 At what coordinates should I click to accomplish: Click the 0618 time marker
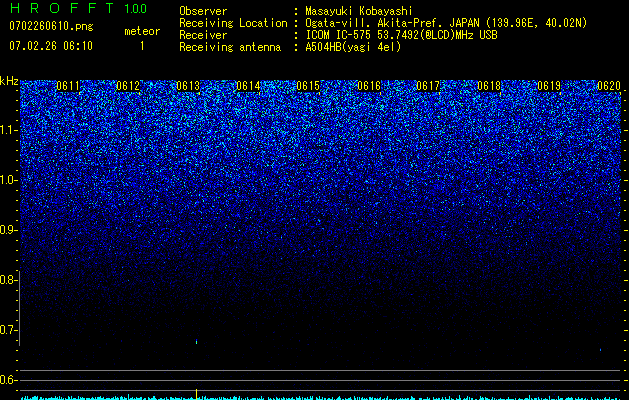coord(489,86)
